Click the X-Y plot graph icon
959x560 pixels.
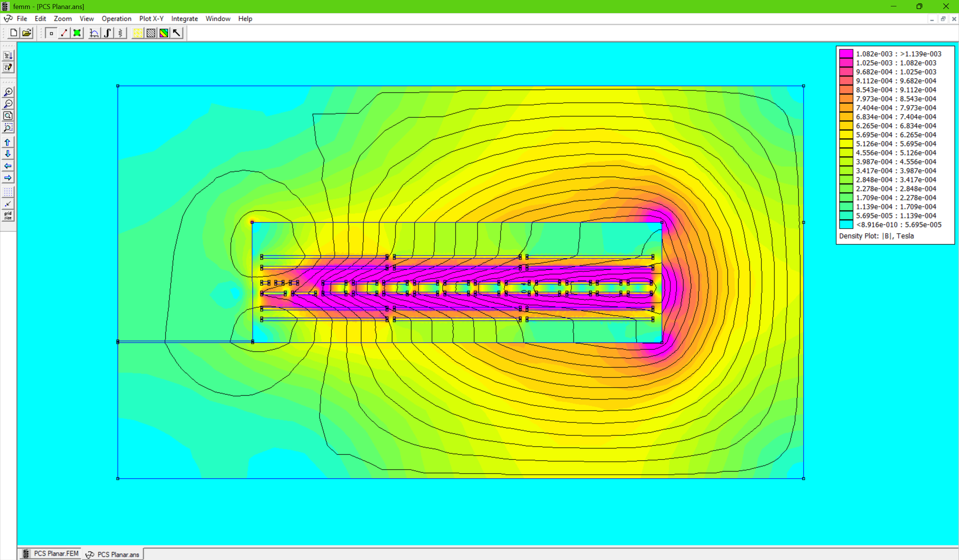[94, 33]
